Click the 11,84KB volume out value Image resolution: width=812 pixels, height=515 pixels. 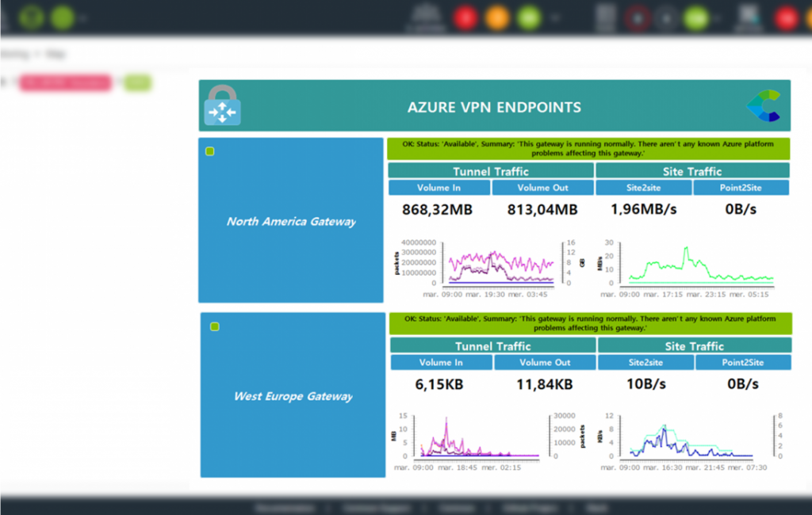tap(544, 384)
